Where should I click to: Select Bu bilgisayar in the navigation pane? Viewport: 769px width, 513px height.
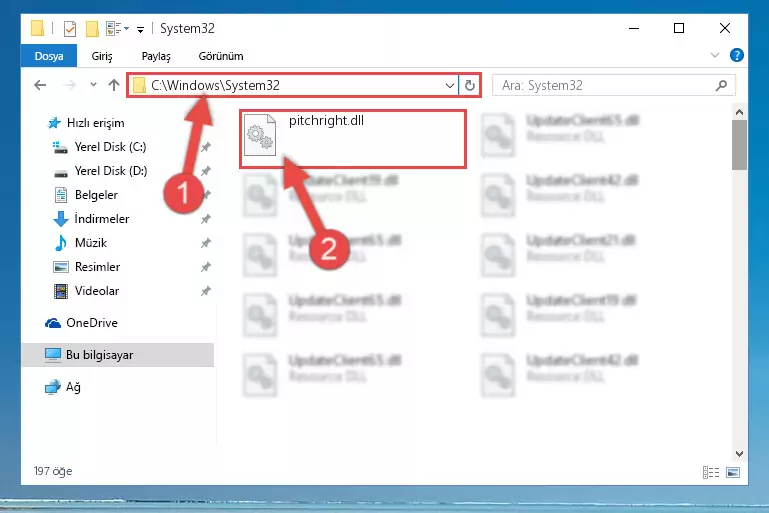(x=118, y=355)
